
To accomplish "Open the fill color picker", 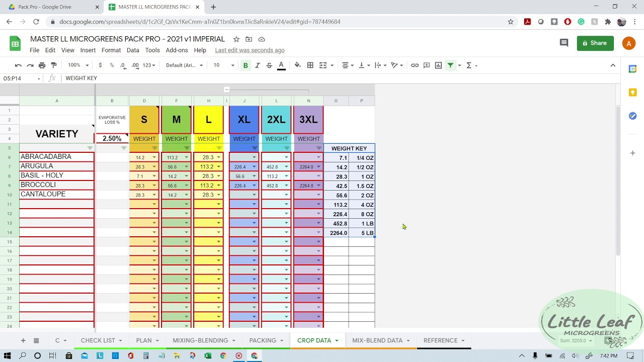I will point(297,65).
